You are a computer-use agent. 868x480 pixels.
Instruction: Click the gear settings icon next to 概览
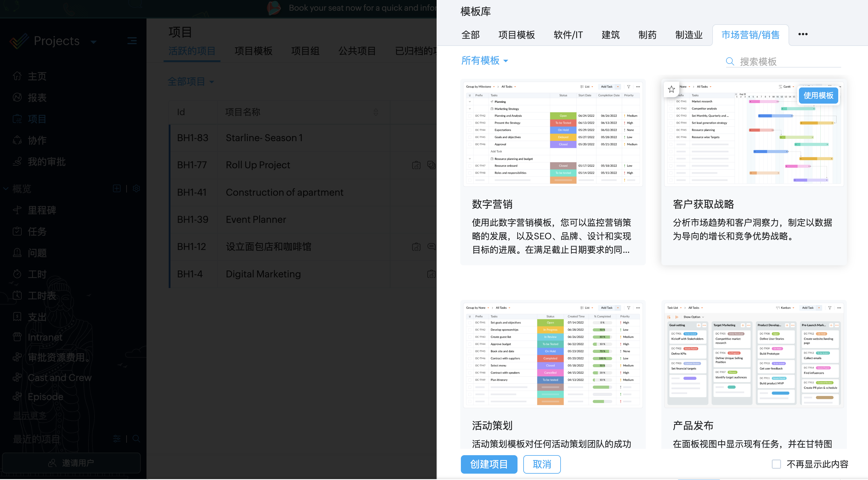[136, 188]
